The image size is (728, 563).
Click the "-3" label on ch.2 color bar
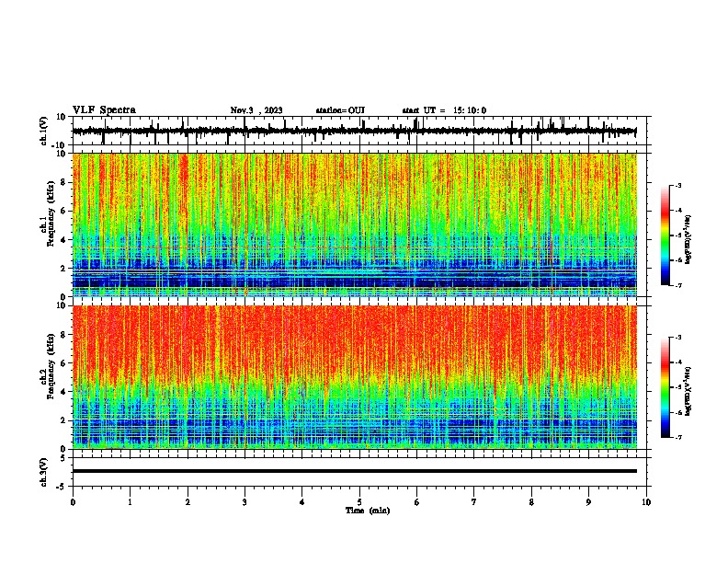coord(677,338)
